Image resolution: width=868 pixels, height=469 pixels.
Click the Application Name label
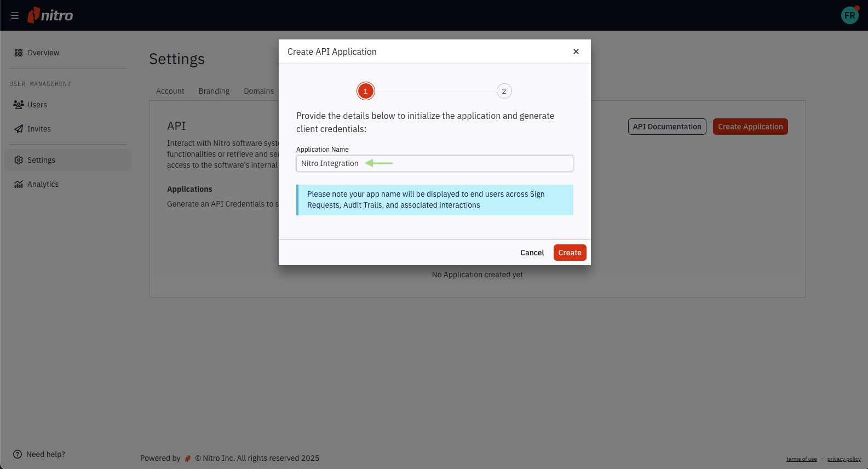[x=323, y=150]
